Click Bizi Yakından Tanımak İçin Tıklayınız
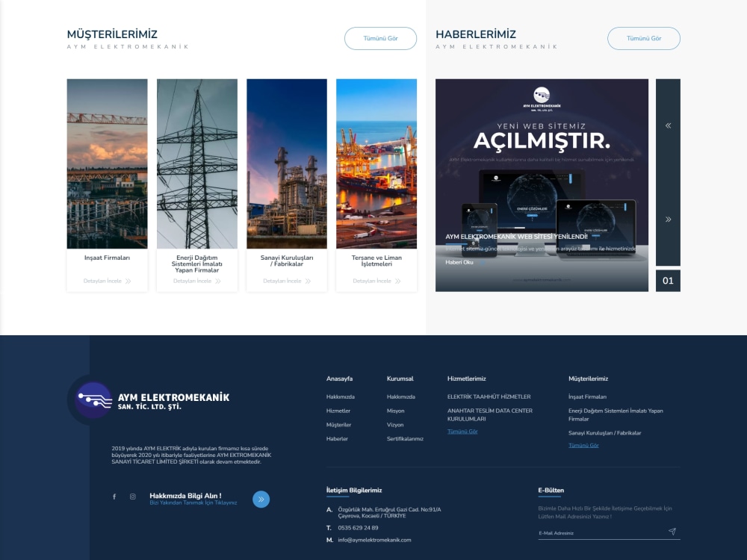Viewport: 747px width, 560px height. pos(193,503)
